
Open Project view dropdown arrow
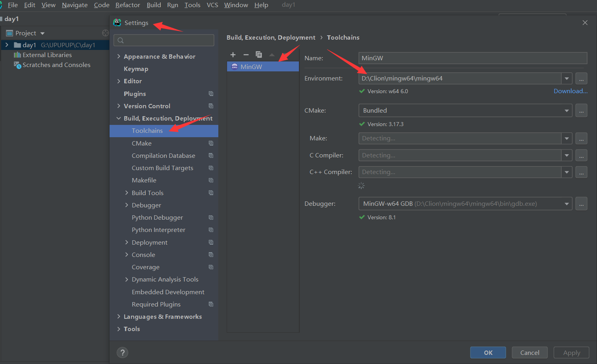tap(42, 33)
